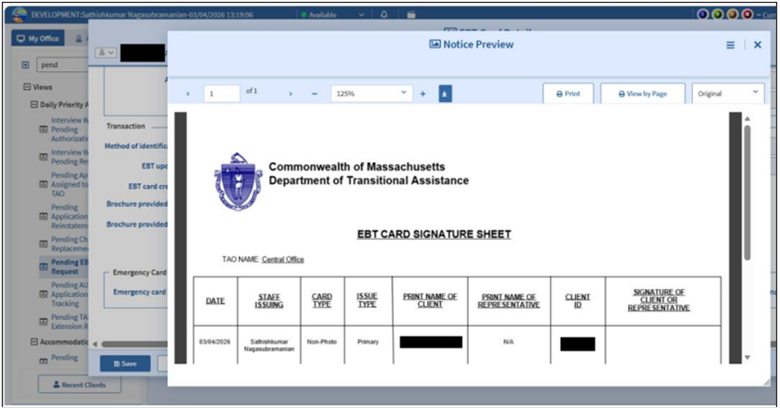Click the notice preview vertical scrollbar thumb
780x408 pixels.
(x=747, y=192)
